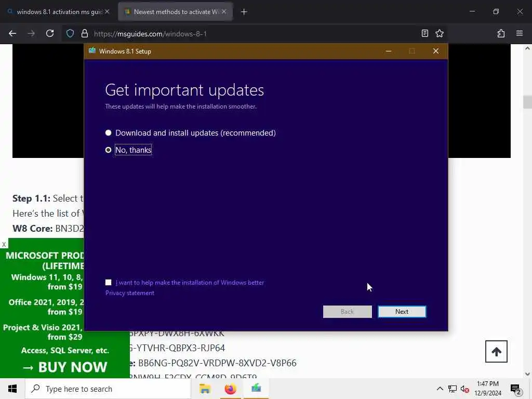Screen dimensions: 532x399
Task: Select Download and install updates radio button
Action: click(x=108, y=132)
